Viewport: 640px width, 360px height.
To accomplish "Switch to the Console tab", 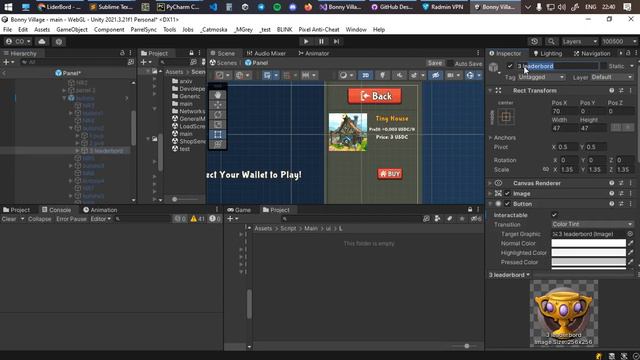I will coord(57,210).
